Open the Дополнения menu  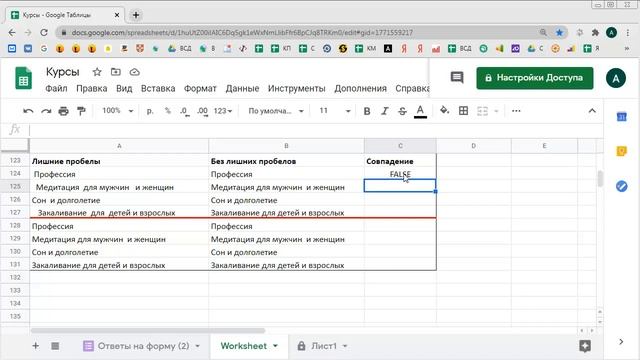click(360, 89)
